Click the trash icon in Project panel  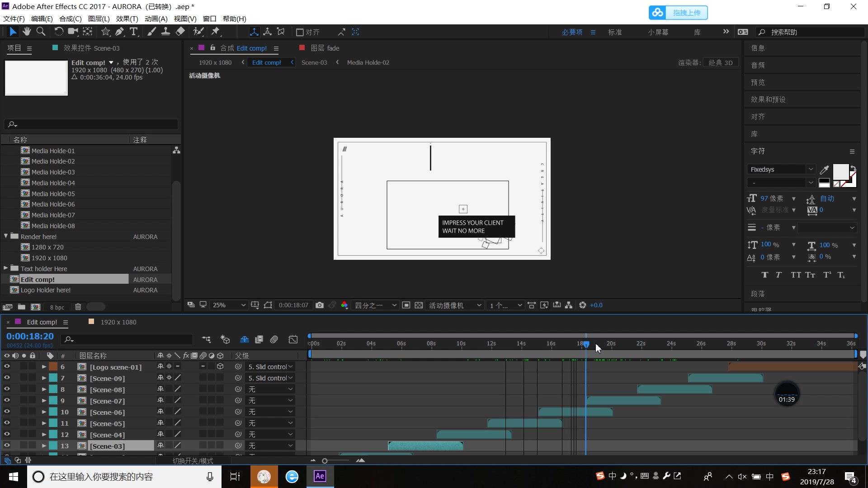tap(78, 307)
